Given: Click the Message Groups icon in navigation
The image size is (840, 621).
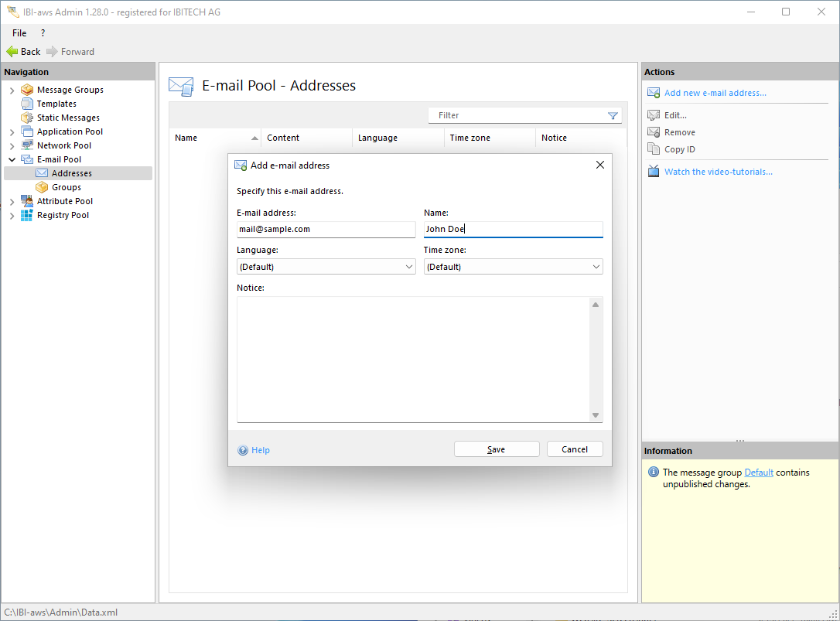Looking at the screenshot, I should pos(27,90).
